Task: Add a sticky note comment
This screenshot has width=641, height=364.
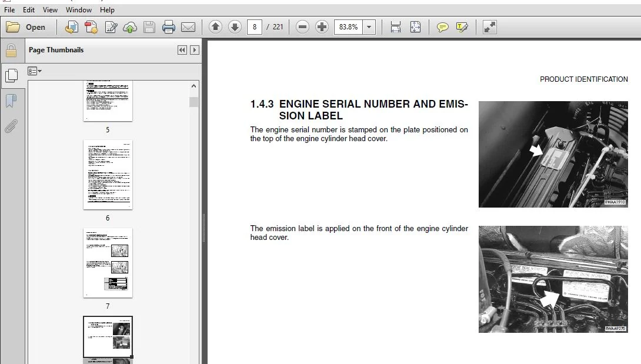Action: [x=442, y=27]
